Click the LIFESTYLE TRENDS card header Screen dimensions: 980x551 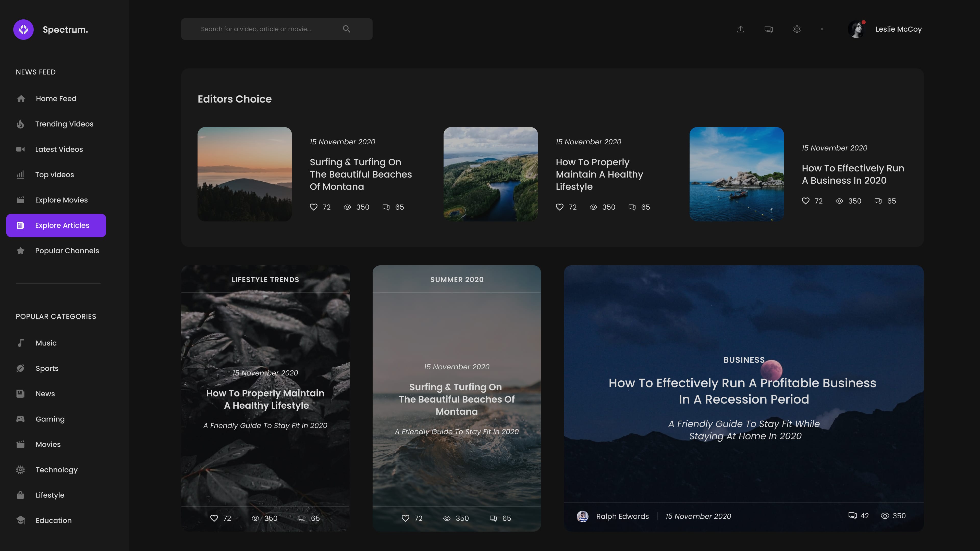pos(265,280)
